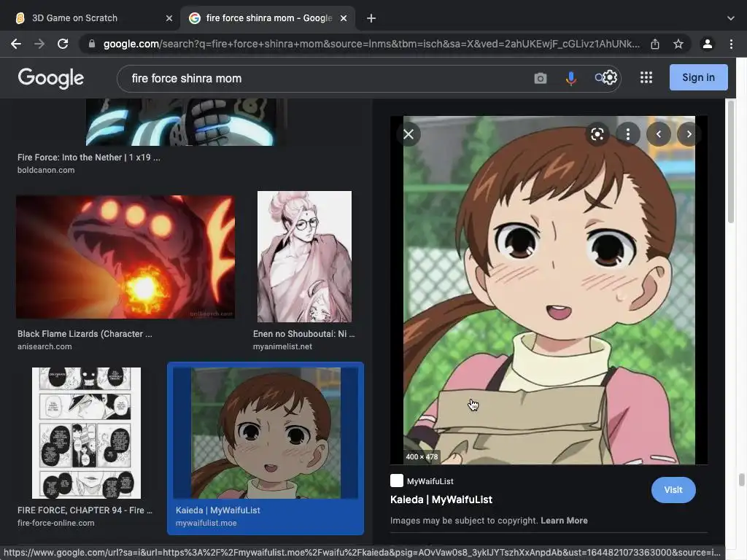Click the anisearch.com source text
This screenshot has height=560, width=747.
[44, 346]
